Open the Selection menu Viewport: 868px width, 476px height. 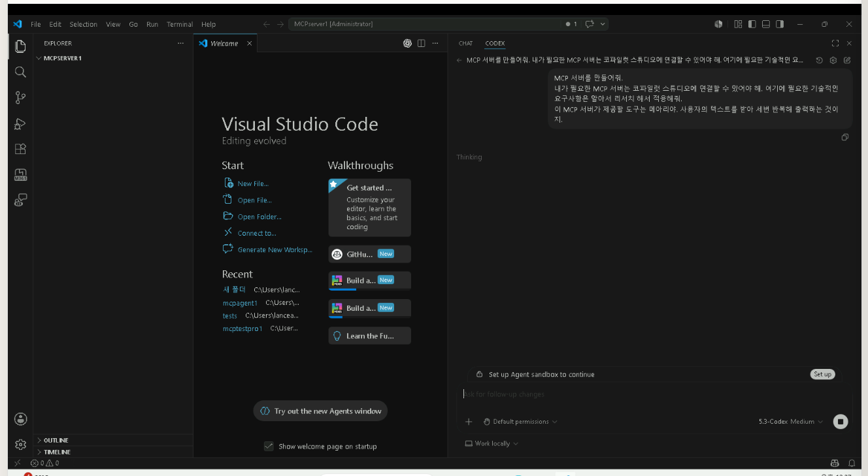point(84,24)
